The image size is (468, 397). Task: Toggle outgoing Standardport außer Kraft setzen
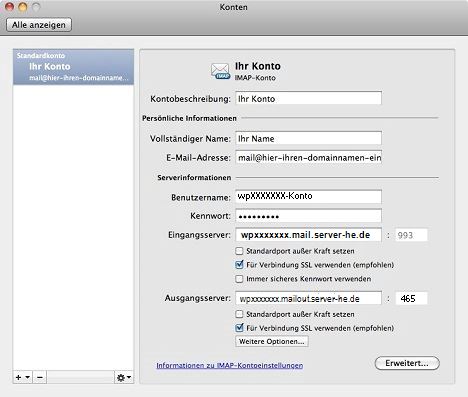tap(239, 314)
